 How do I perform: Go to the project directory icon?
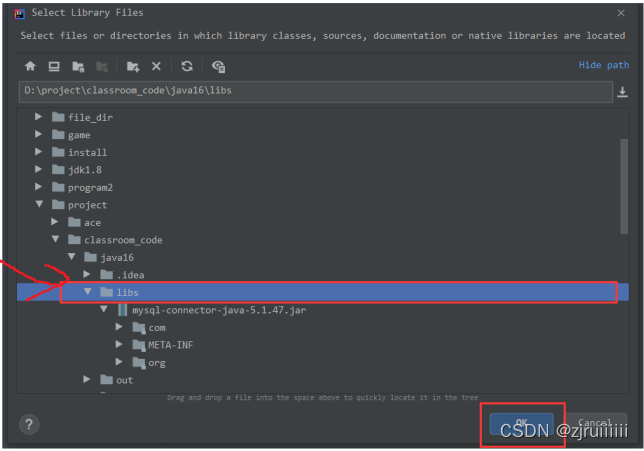pyautogui.click(x=78, y=67)
